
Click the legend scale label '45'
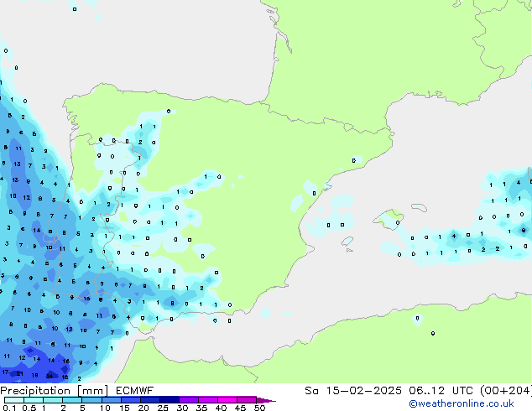click(x=240, y=408)
